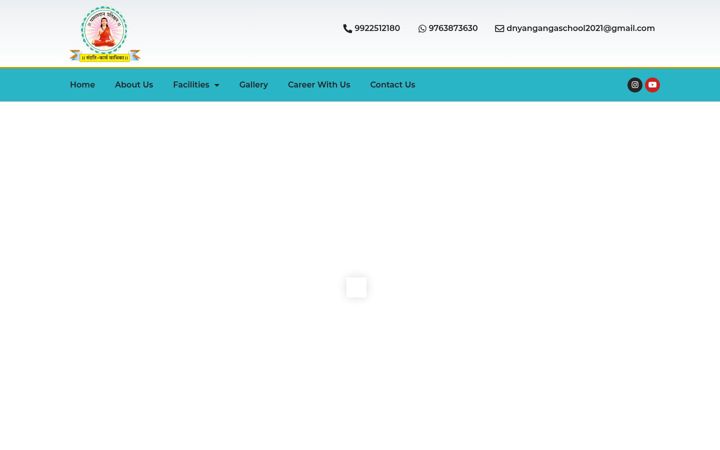Click the white loading square in page center
This screenshot has height=450, width=720.
[x=356, y=287]
